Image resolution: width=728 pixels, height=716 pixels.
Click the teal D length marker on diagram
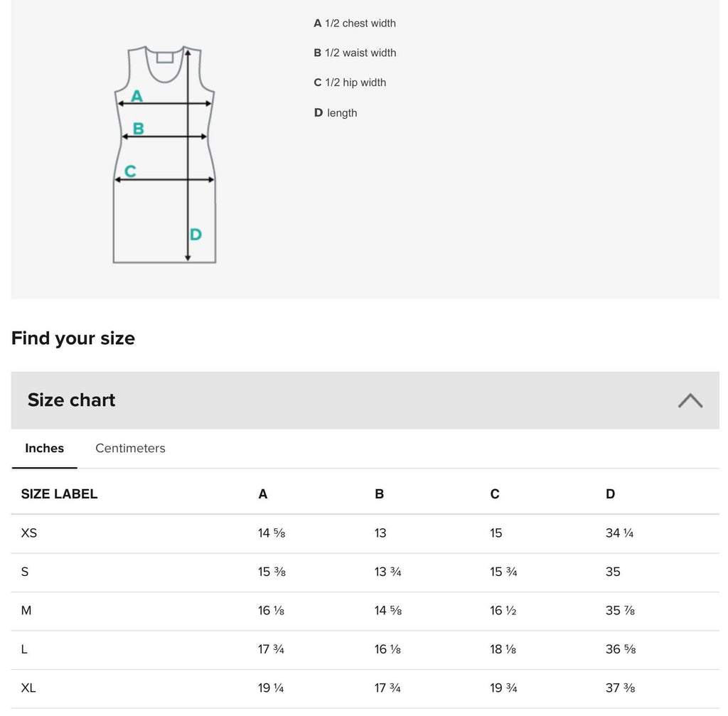196,234
